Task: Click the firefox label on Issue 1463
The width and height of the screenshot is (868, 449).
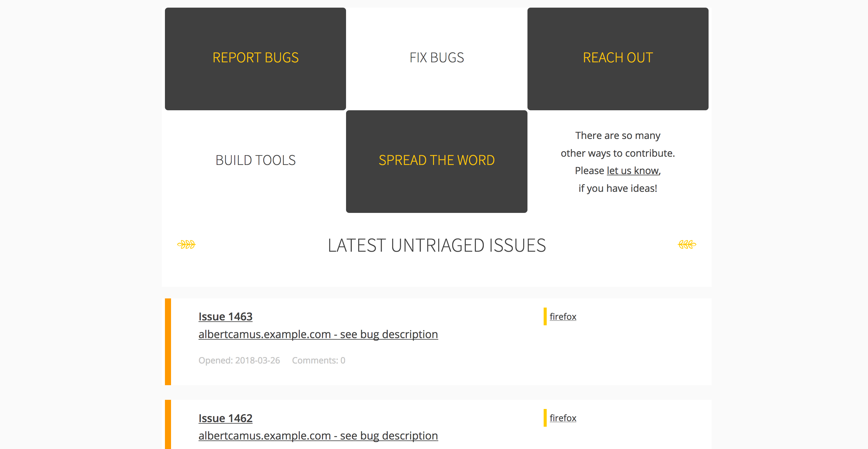Action: tap(563, 316)
